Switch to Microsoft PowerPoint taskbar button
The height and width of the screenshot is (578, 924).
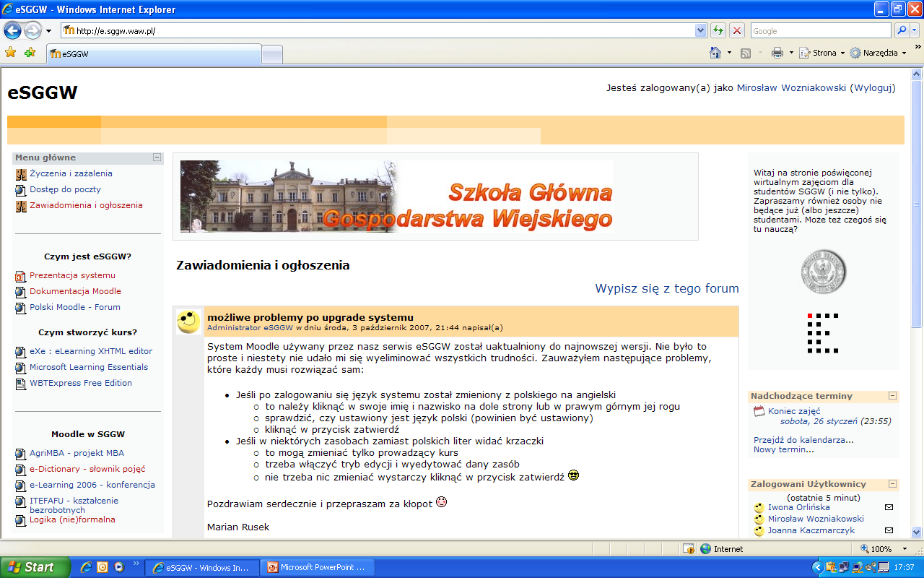(318, 567)
